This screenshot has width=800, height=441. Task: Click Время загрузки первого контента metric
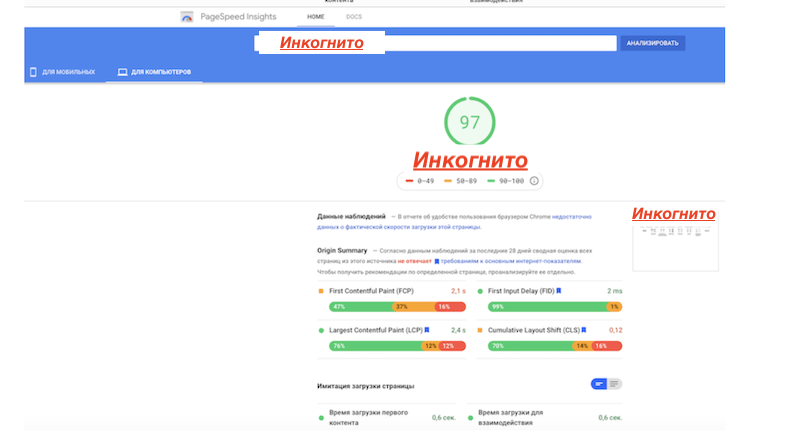(x=386, y=418)
